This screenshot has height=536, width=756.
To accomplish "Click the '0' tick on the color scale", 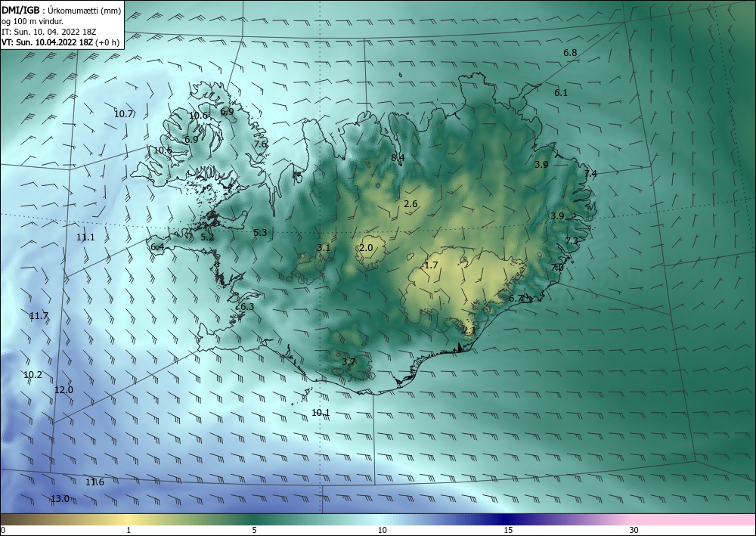I will tap(3, 531).
